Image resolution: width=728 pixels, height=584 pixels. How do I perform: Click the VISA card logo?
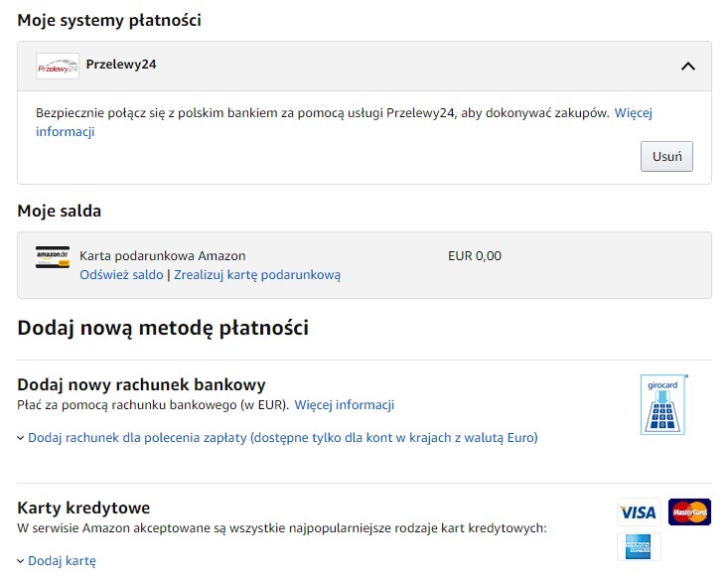pyautogui.click(x=639, y=512)
